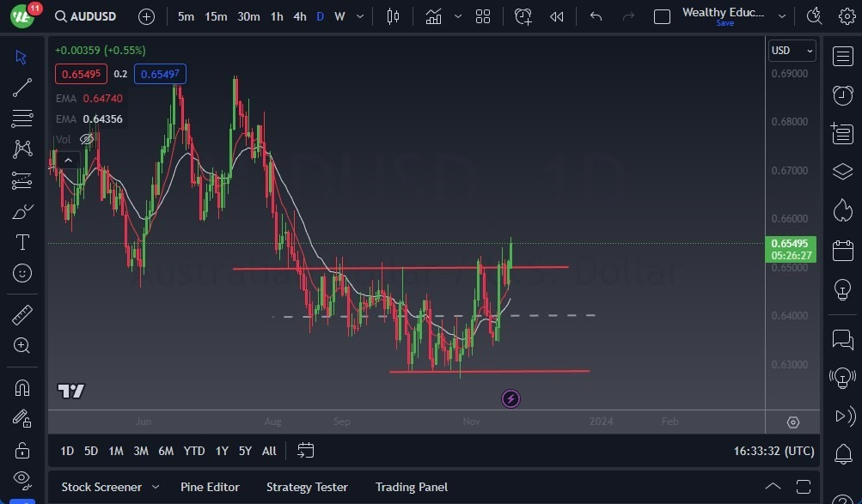Viewport: 862px width, 504px height.
Task: Open the timeframe dropdown next to W
Action: (x=359, y=15)
